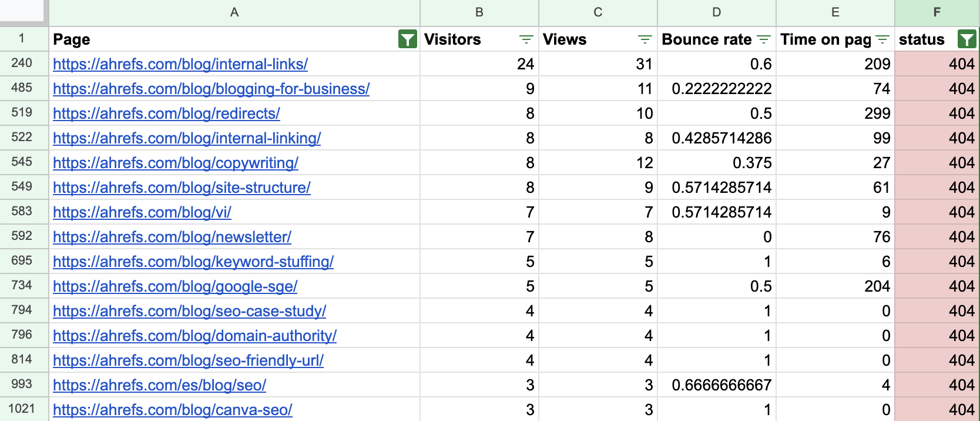Open the keyword-stuffing blog post link

click(x=193, y=262)
